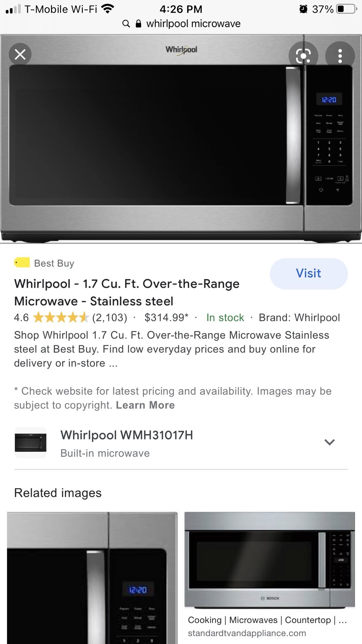Viewport: 362px width, 644px height.
Task: Click the Visit button
Action: click(309, 273)
